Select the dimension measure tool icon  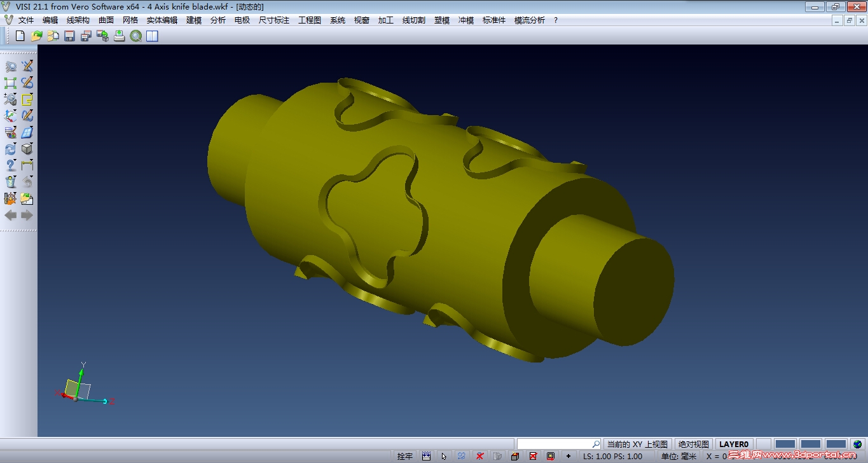coord(27,165)
